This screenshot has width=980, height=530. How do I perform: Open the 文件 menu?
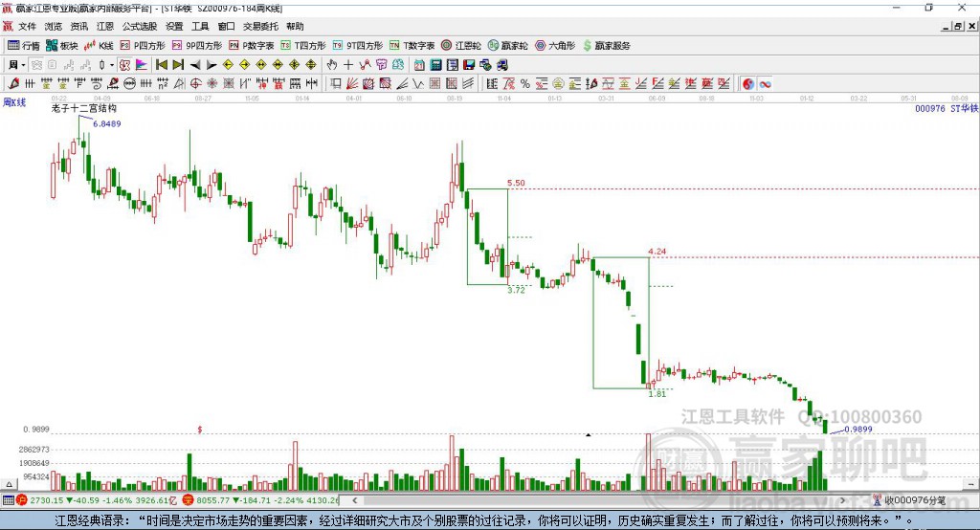(27, 26)
